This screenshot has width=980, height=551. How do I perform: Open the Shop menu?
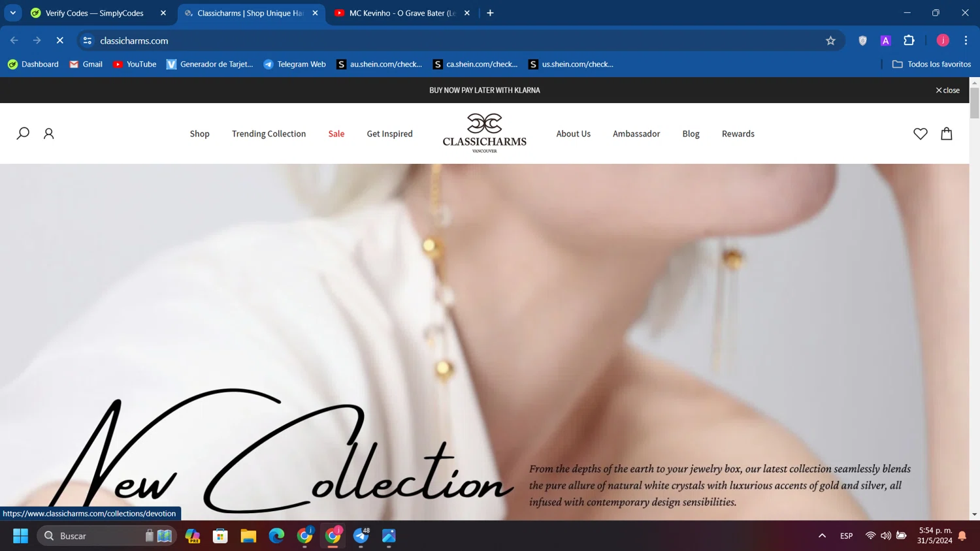point(199,134)
